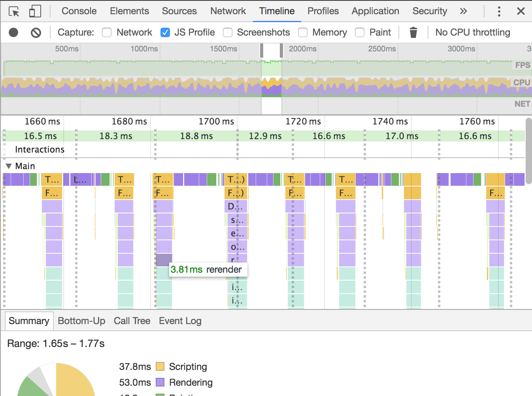Screen dimensions: 532x396
Task: Open the Security tab
Action: [x=430, y=11]
